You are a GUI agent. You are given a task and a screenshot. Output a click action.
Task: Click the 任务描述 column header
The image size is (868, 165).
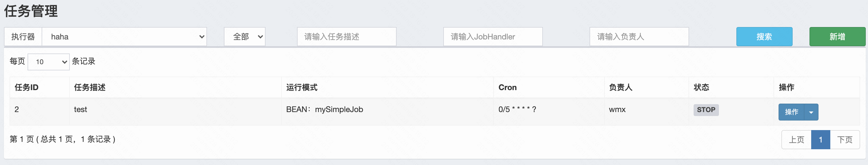(90, 87)
